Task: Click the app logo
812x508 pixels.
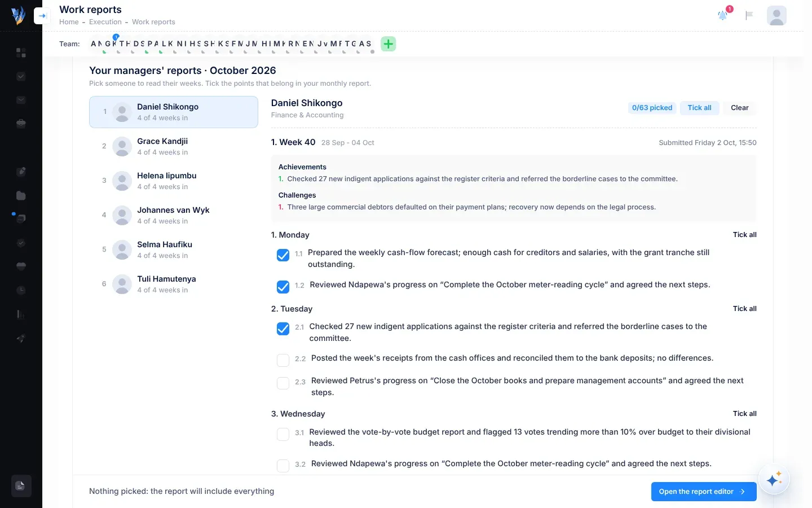Action: tap(19, 15)
